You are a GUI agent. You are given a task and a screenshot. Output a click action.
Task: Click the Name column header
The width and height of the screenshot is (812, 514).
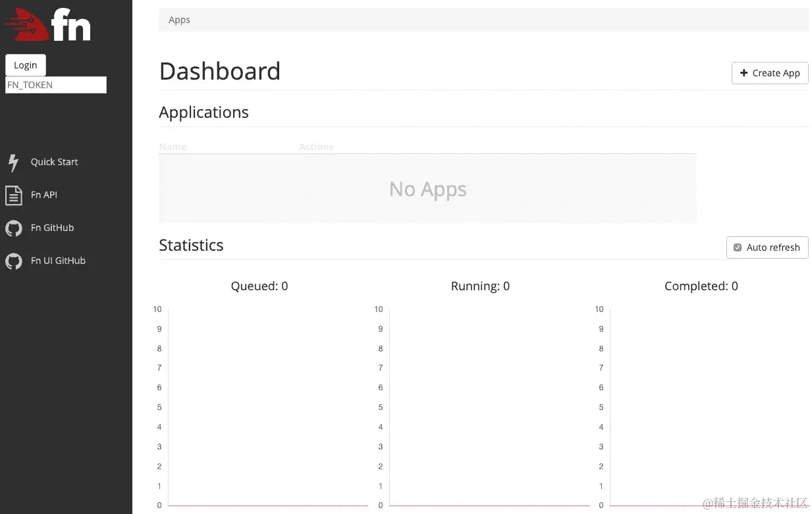(173, 147)
